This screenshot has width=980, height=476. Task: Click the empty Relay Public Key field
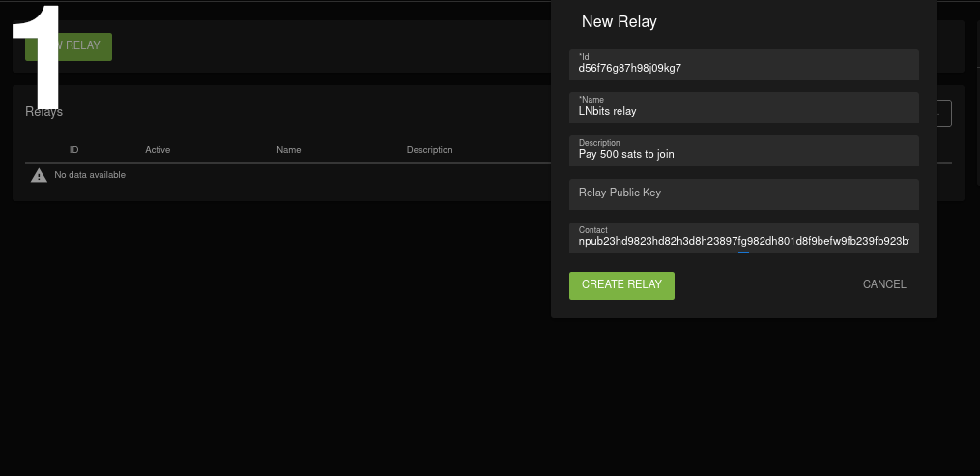point(743,193)
